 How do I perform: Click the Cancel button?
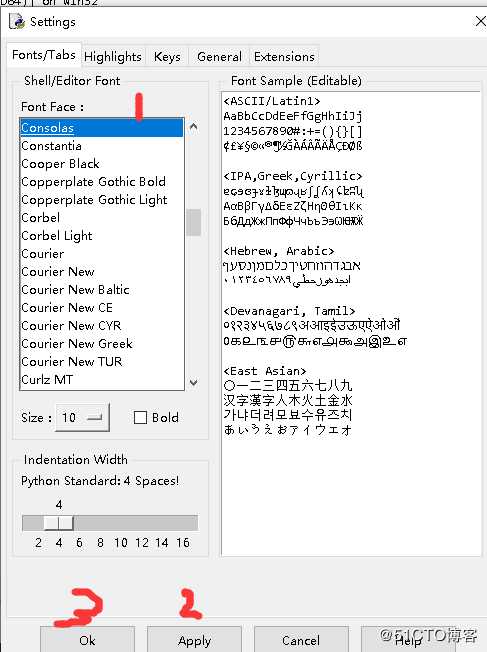tap(301, 640)
